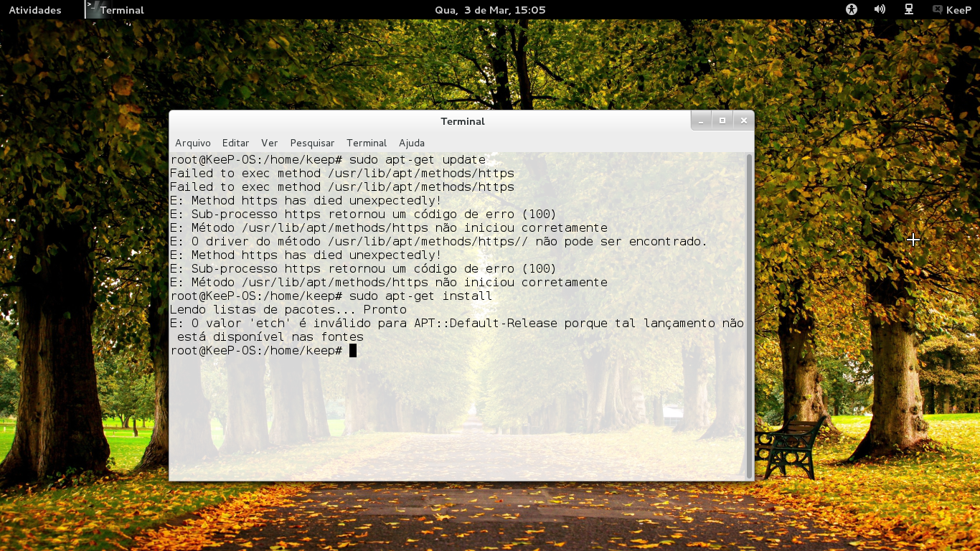
Task: Click the 'O driver do método' error line
Action: [x=438, y=241]
